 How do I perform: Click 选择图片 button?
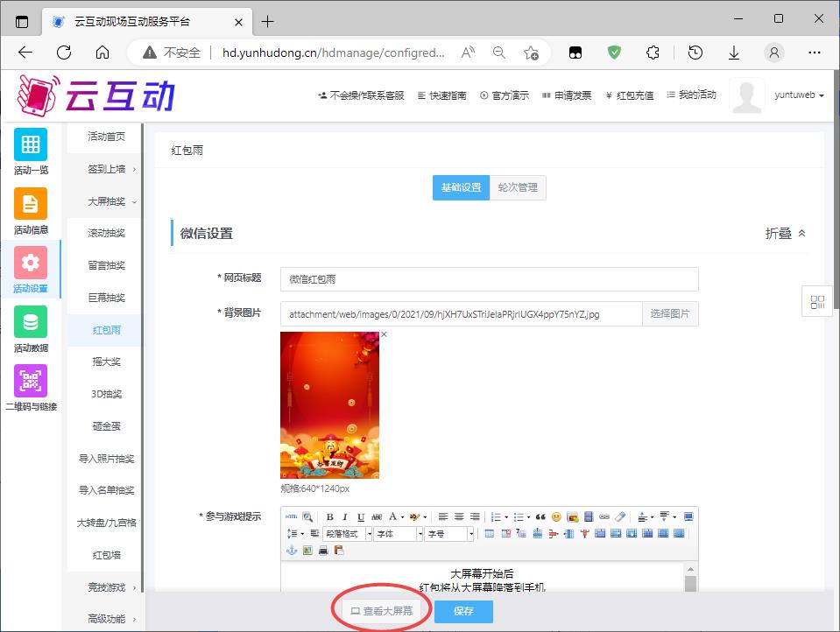(x=670, y=314)
